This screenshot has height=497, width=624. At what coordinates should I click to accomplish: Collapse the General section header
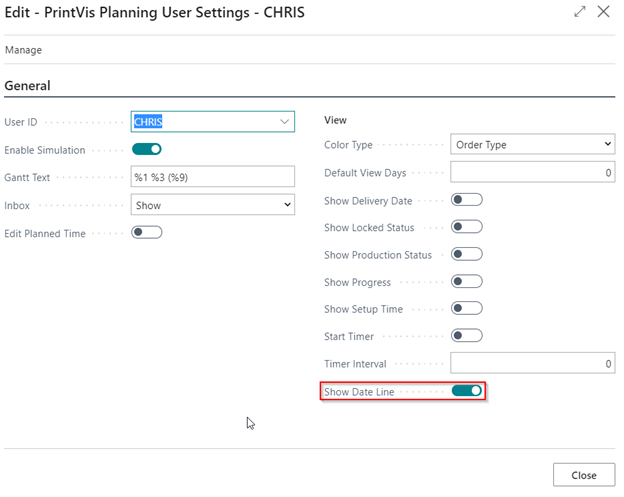coord(27,86)
